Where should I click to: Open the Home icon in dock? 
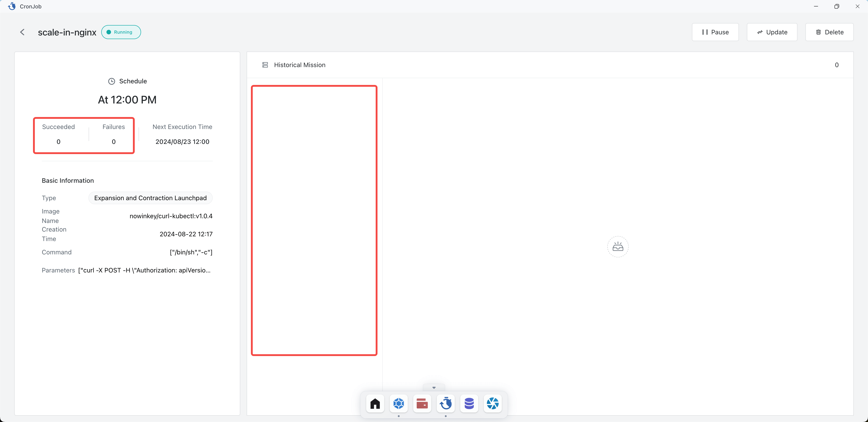(375, 403)
